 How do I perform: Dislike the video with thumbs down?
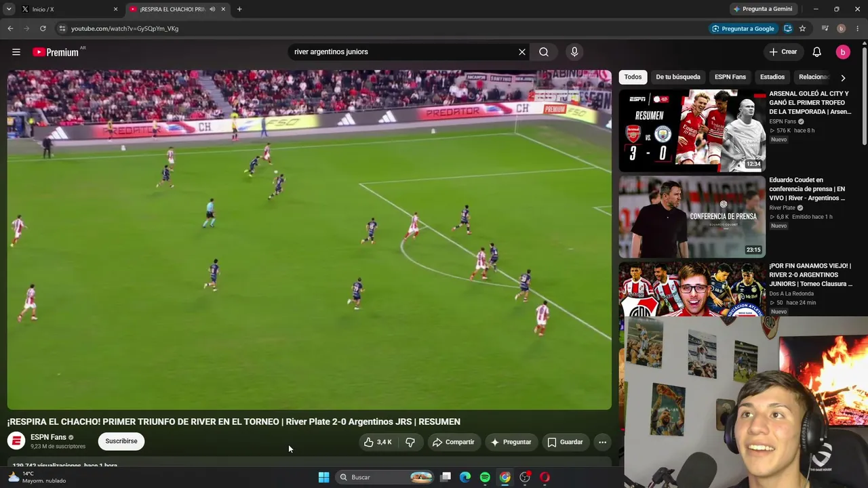[x=410, y=442]
